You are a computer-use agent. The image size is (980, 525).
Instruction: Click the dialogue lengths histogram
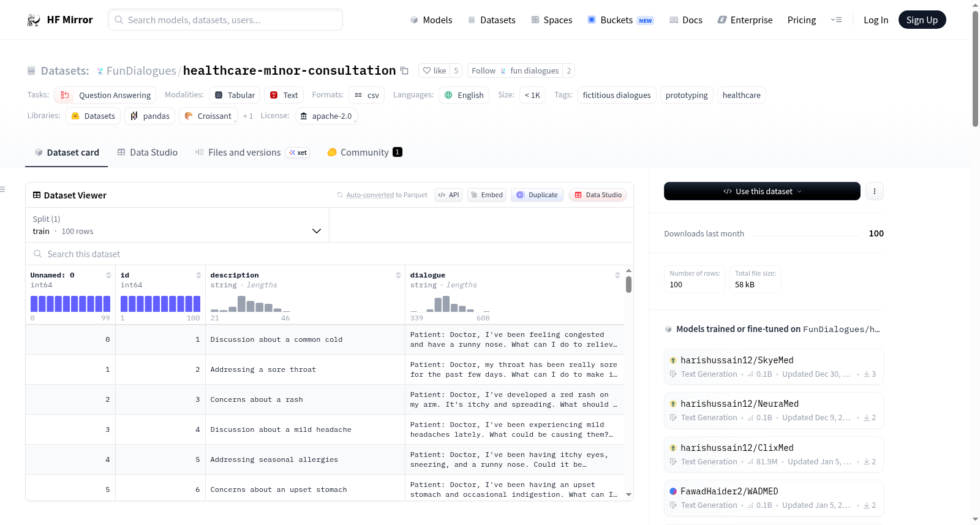pyautogui.click(x=450, y=304)
